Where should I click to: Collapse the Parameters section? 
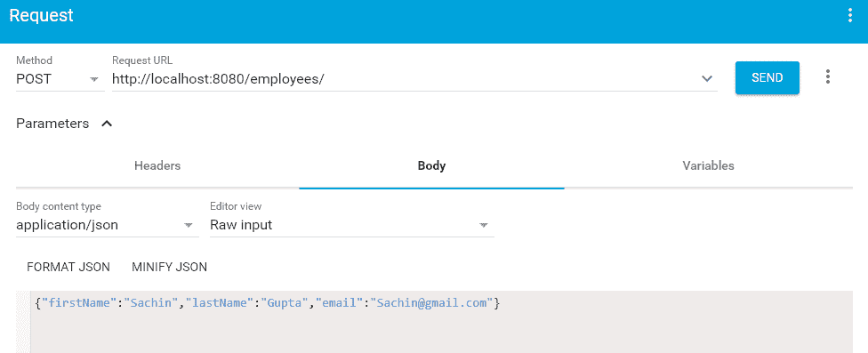point(107,124)
